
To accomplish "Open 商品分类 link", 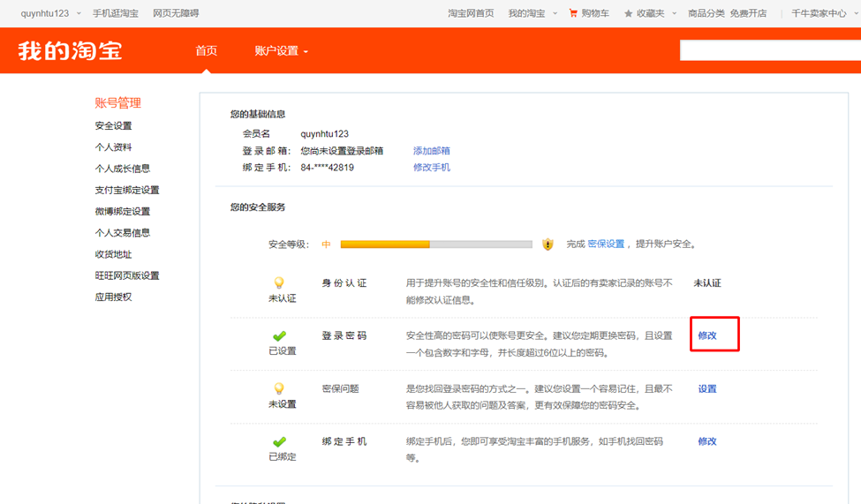I will pyautogui.click(x=706, y=13).
